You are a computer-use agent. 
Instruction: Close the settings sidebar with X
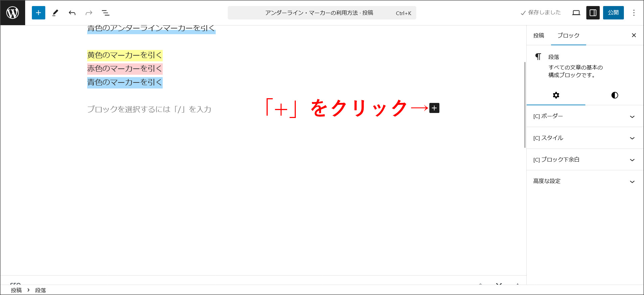tap(634, 35)
